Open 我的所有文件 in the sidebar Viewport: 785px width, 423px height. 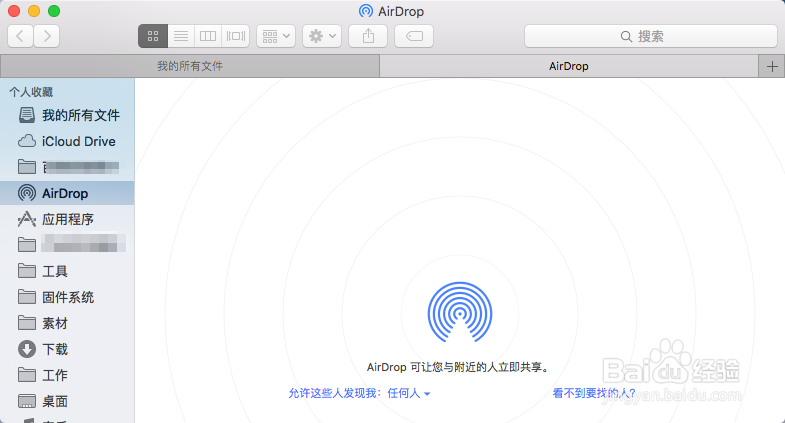pos(67,115)
